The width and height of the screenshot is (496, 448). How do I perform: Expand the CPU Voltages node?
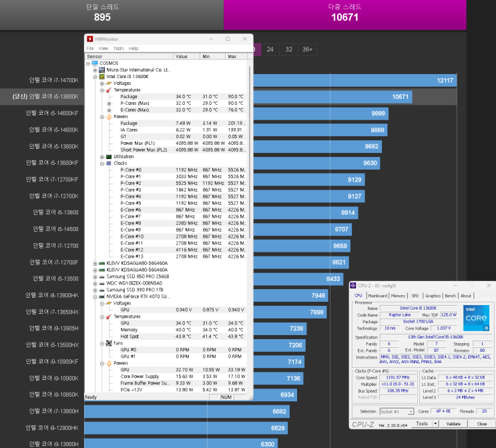click(102, 83)
